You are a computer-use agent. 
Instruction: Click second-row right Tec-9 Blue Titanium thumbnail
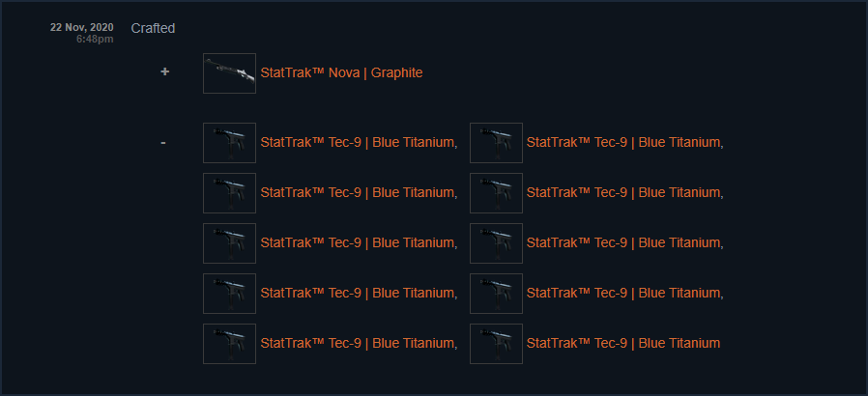click(496, 193)
